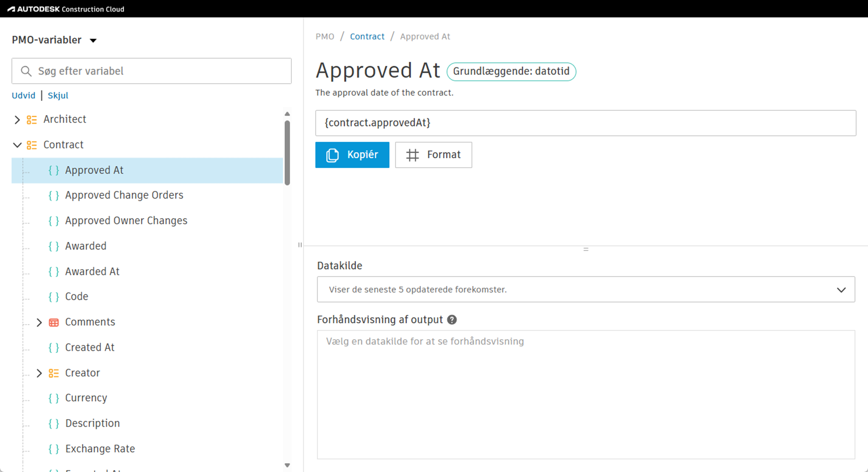Expand the Architect tree node

point(17,120)
